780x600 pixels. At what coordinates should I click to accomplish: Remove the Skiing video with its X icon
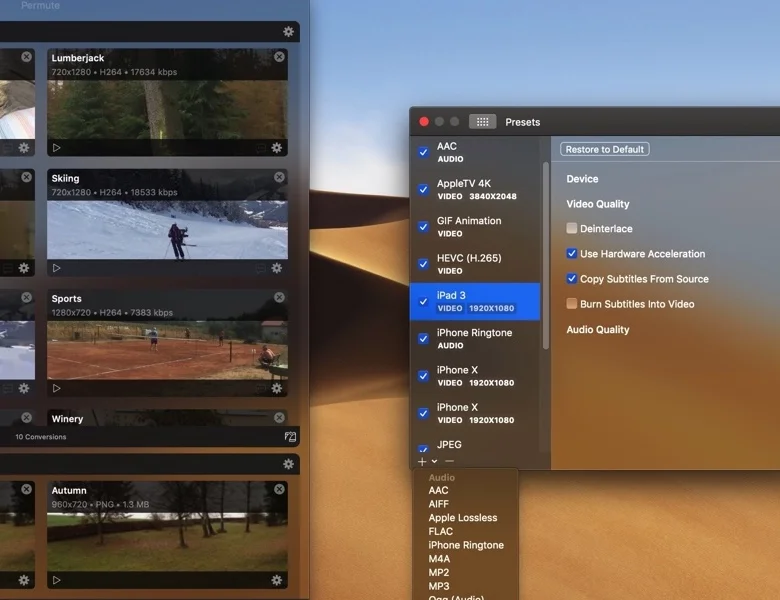pos(280,177)
